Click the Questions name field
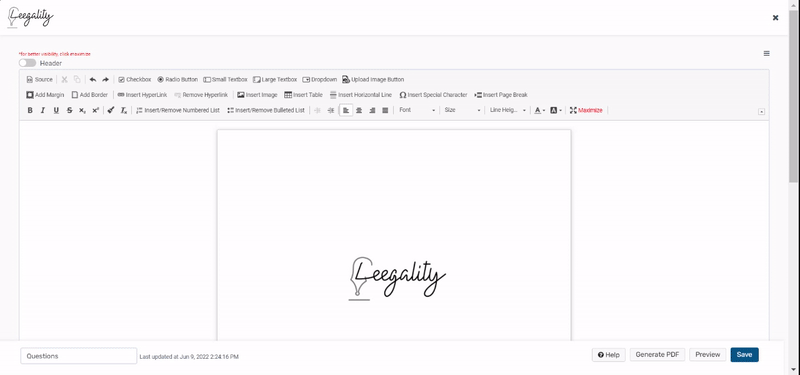Image resolution: width=800 pixels, height=375 pixels. coord(79,356)
